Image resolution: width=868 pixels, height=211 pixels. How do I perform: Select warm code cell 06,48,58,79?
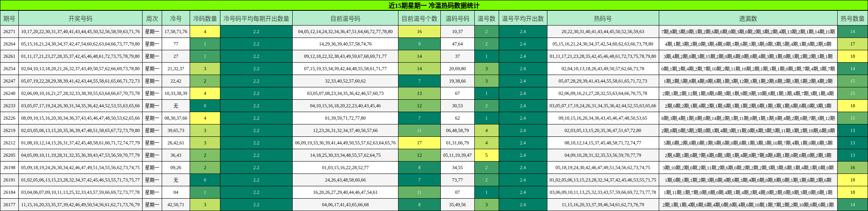pyautogui.click(x=458, y=130)
